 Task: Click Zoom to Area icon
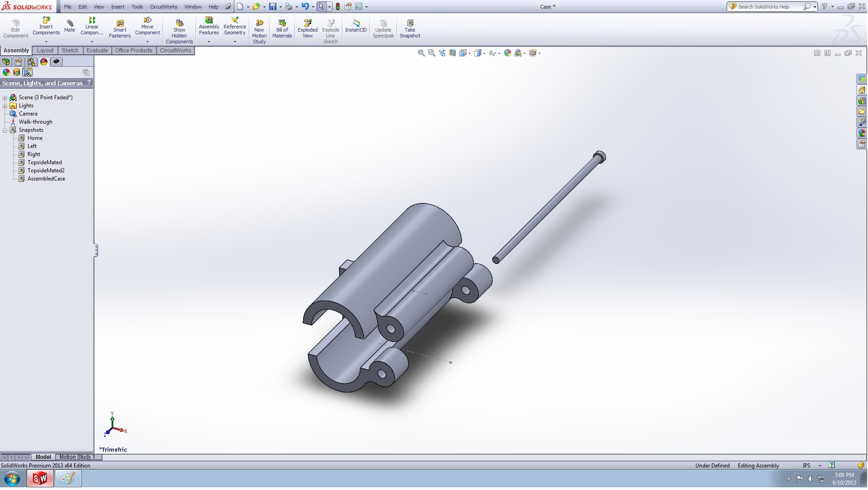coord(432,53)
